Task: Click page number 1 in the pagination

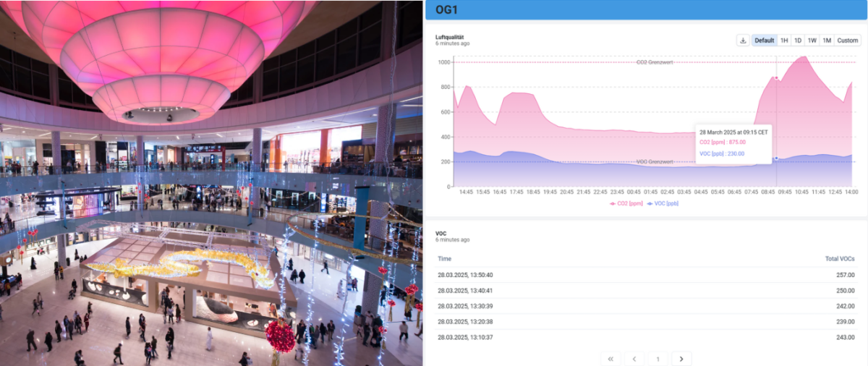Action: click(x=658, y=358)
